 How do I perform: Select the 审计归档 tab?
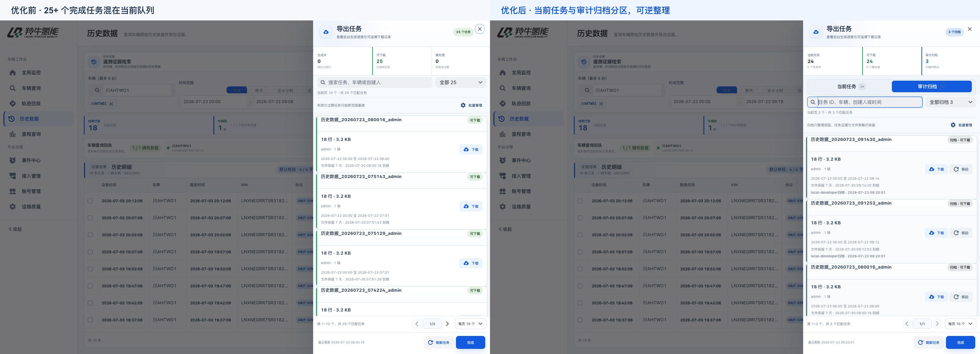(931, 87)
